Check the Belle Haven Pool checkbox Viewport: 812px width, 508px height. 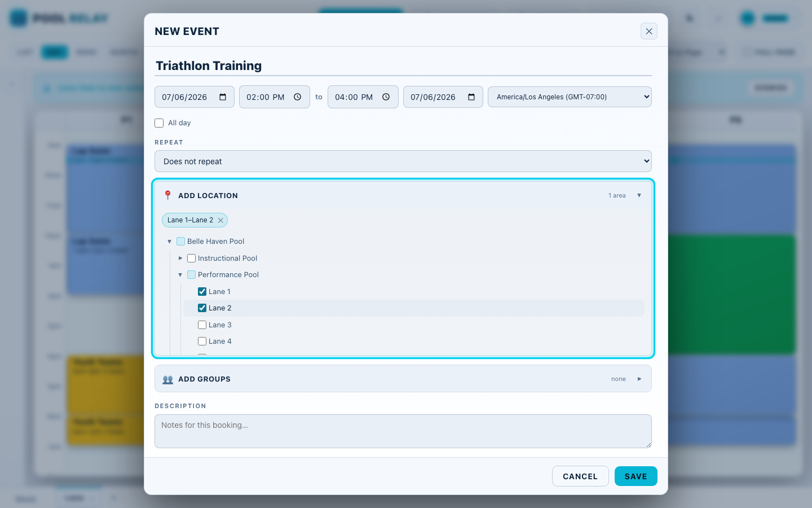(x=181, y=242)
